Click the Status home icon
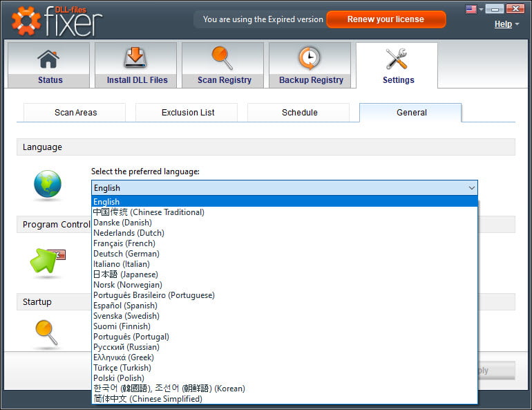The image size is (532, 410). click(x=48, y=59)
